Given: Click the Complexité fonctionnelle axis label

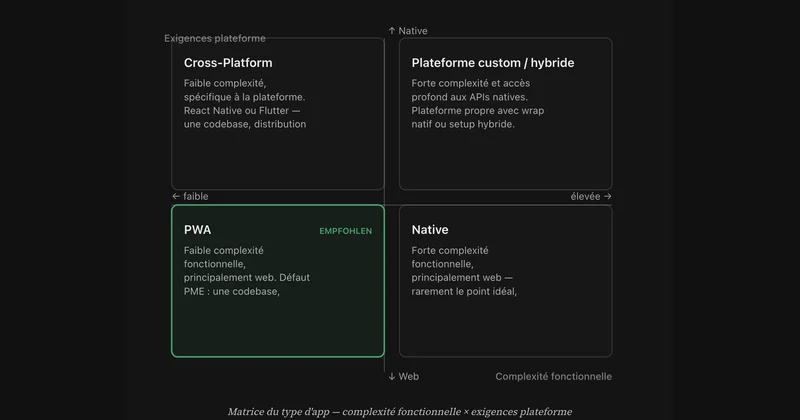Looking at the screenshot, I should point(554,377).
